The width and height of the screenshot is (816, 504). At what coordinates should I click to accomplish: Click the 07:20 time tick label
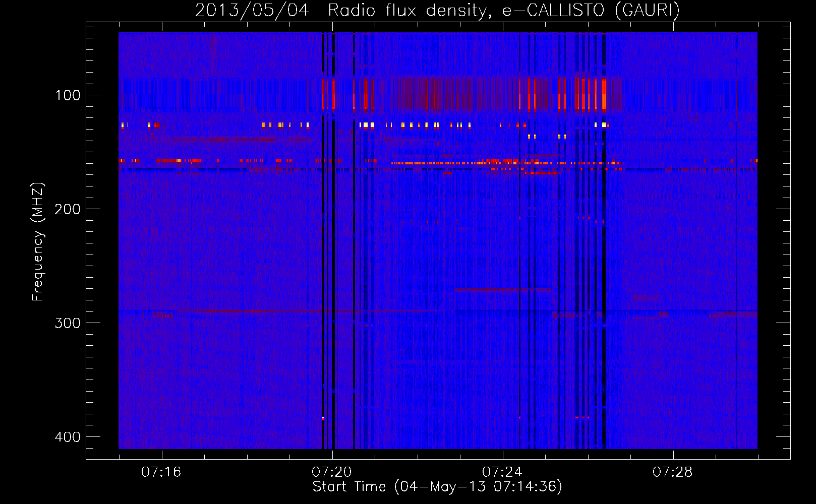tap(332, 472)
